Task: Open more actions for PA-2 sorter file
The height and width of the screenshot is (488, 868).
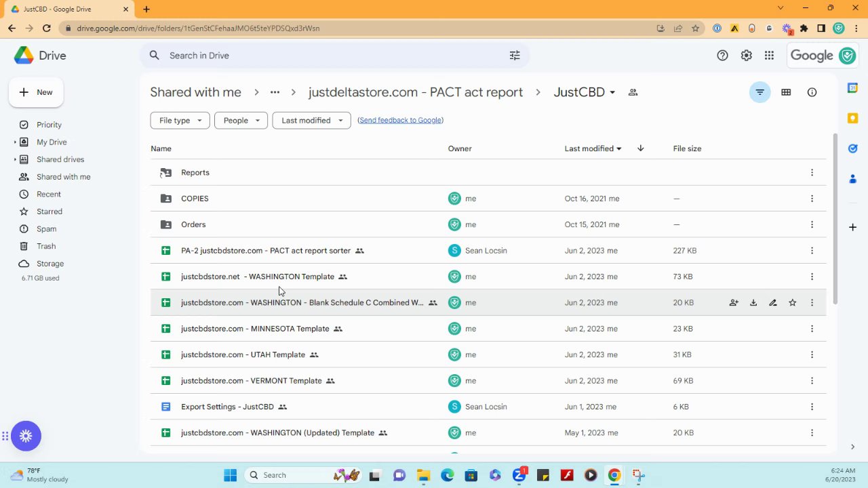Action: click(x=812, y=251)
